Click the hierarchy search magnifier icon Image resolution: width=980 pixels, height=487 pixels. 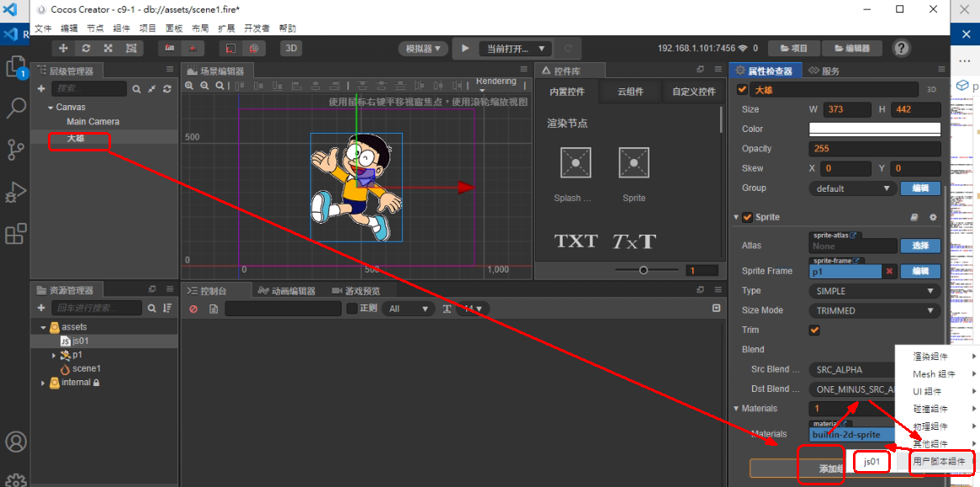click(136, 89)
